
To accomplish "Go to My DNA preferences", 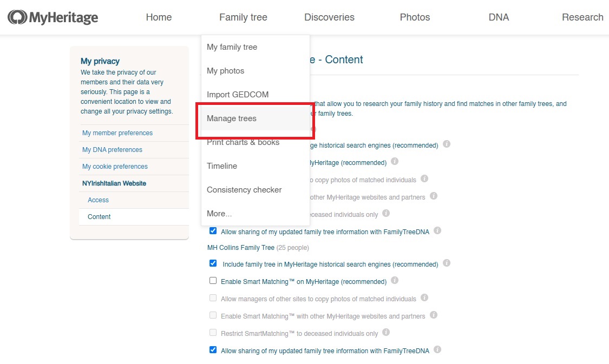I will (112, 150).
